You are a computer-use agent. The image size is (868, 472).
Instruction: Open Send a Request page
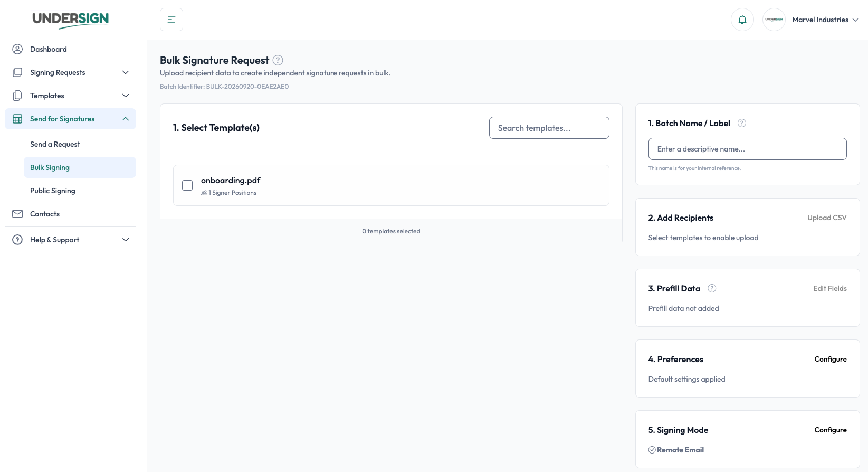tap(55, 144)
